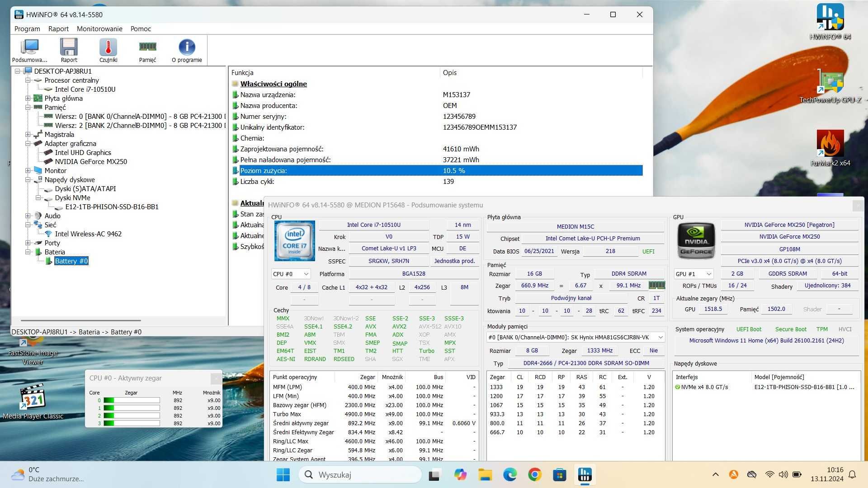Viewport: 868px width, 488px height.
Task: Open Copilot icon on the taskbar
Action: (460, 474)
